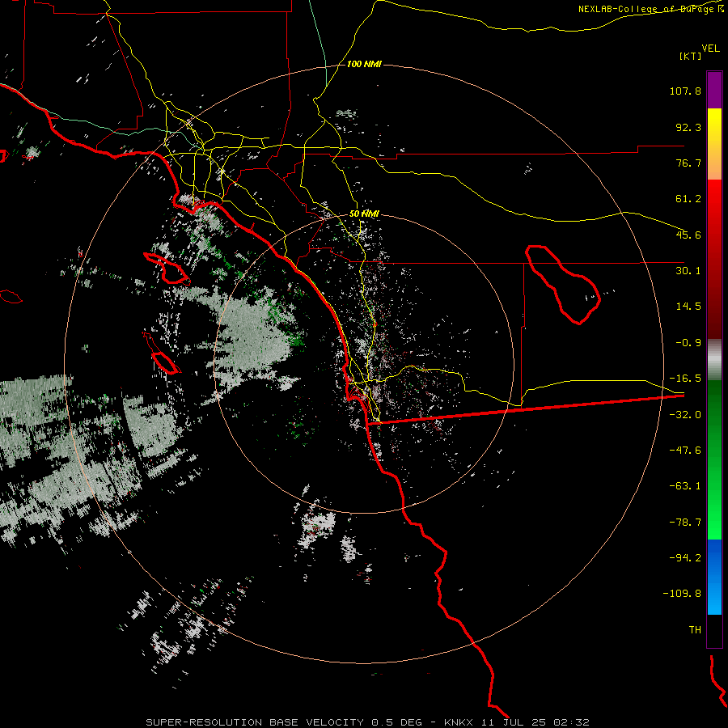This screenshot has height=728, width=728.
Task: Click the 61.2 velocity scale value
Action: click(x=688, y=199)
